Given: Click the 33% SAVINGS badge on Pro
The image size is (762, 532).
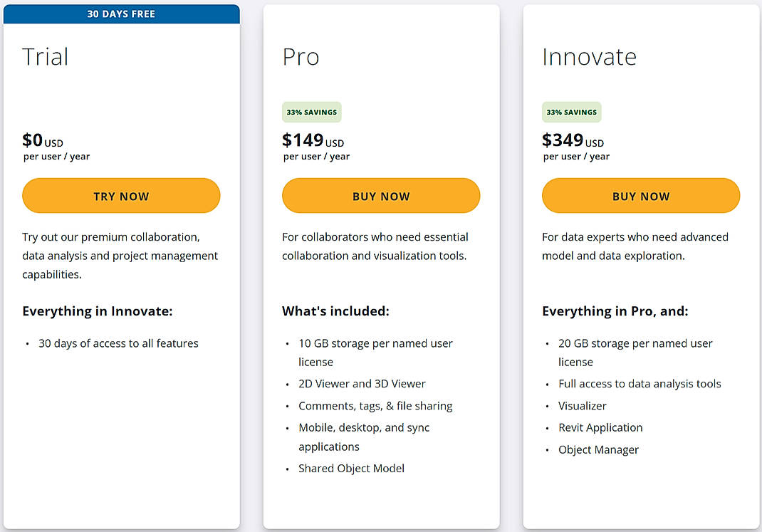Looking at the screenshot, I should coord(311,112).
